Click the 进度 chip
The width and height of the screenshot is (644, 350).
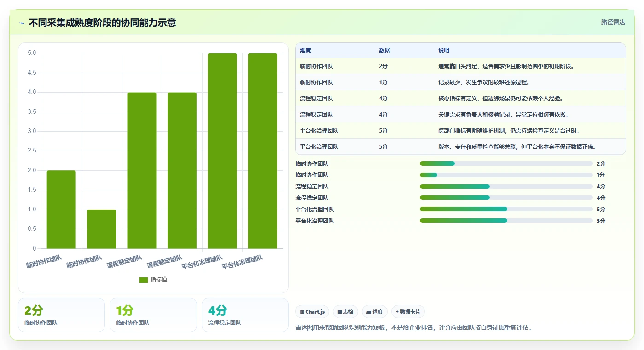tap(375, 312)
